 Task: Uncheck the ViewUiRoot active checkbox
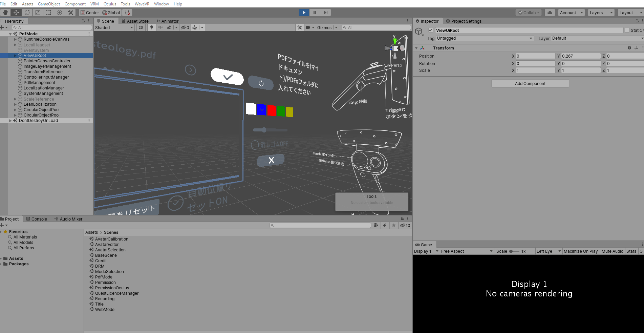click(x=431, y=30)
